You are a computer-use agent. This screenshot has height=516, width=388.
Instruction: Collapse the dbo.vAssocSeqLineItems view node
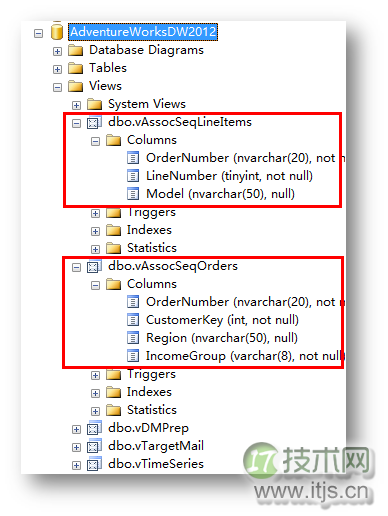pos(76,123)
